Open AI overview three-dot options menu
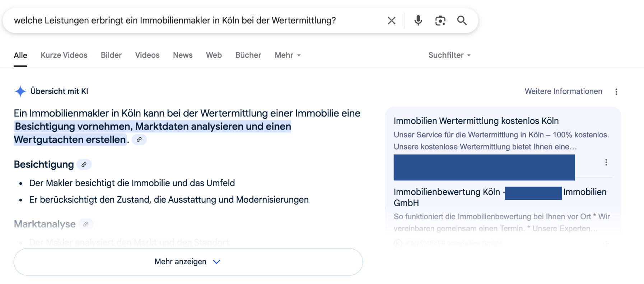Image resolution: width=644 pixels, height=284 pixels. [616, 92]
